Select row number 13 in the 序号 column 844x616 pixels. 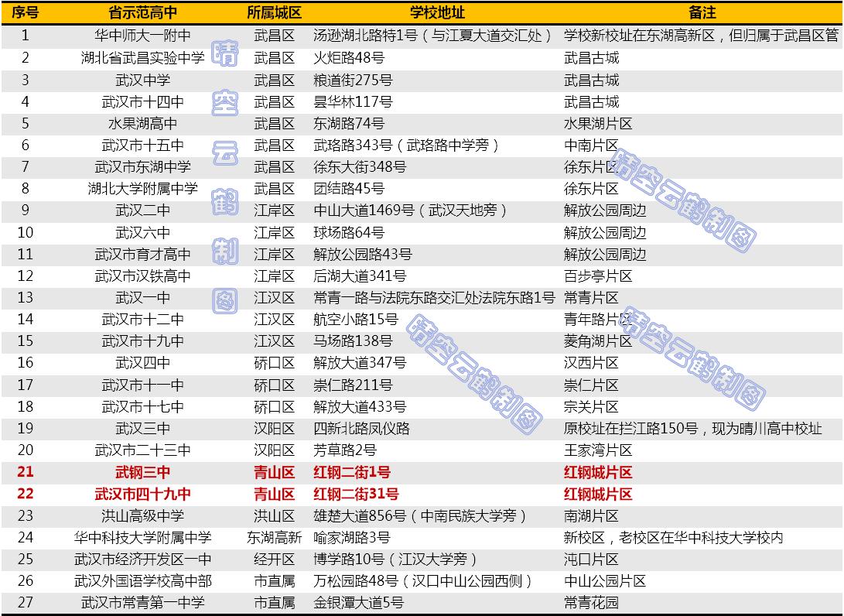(23, 296)
